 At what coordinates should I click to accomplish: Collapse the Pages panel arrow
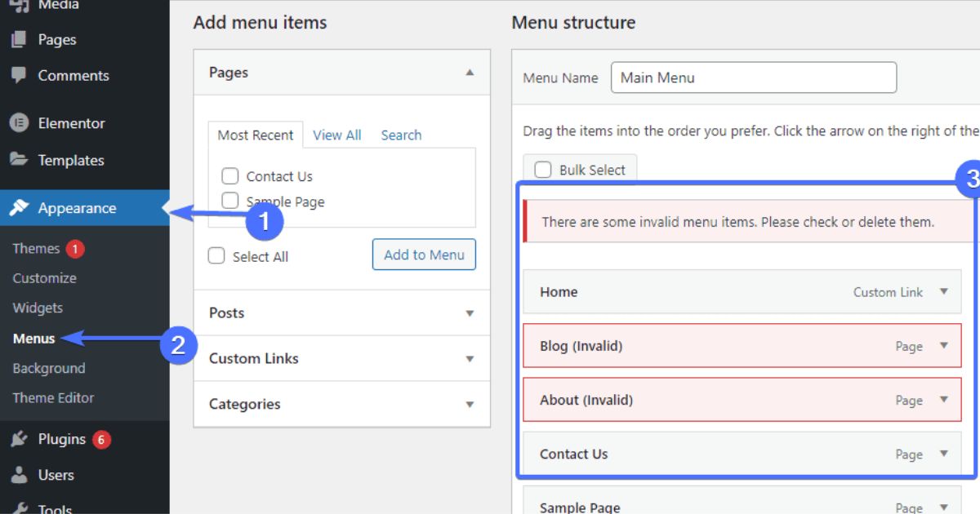(x=470, y=73)
